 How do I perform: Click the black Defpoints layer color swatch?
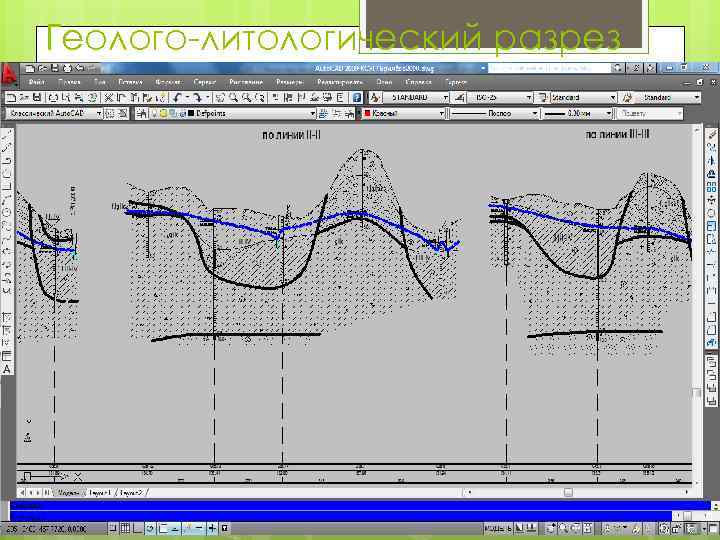click(191, 113)
